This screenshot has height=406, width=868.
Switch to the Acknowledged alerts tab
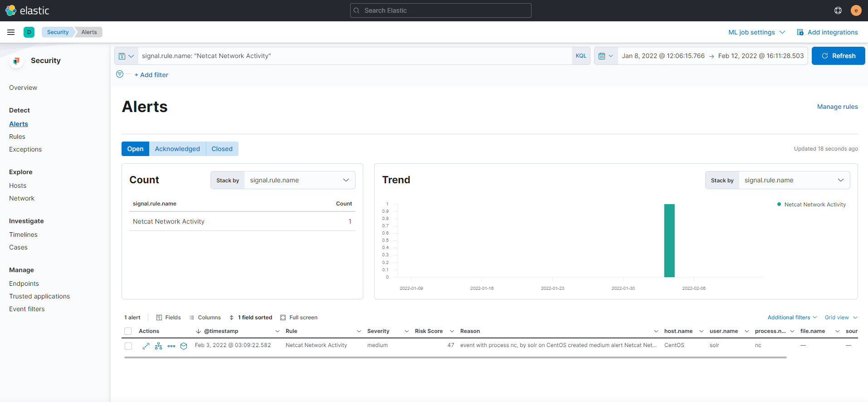(177, 149)
